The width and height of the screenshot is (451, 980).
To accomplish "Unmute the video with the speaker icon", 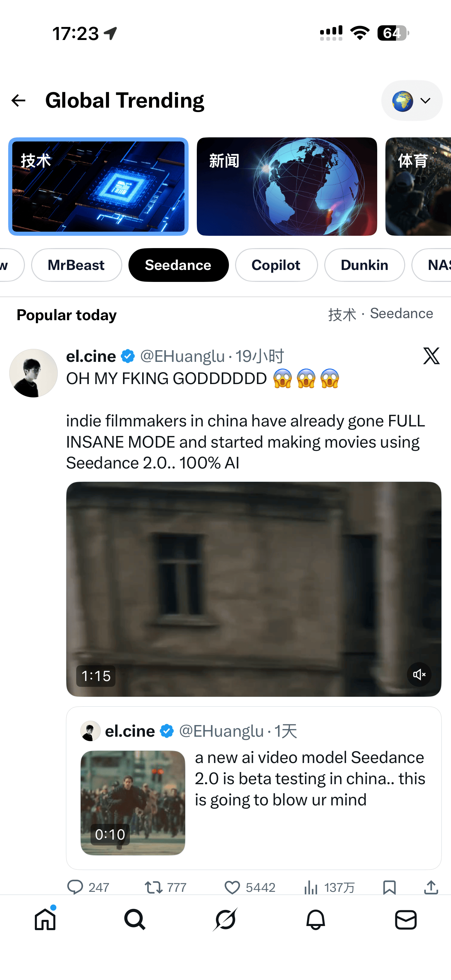I will coord(419,675).
